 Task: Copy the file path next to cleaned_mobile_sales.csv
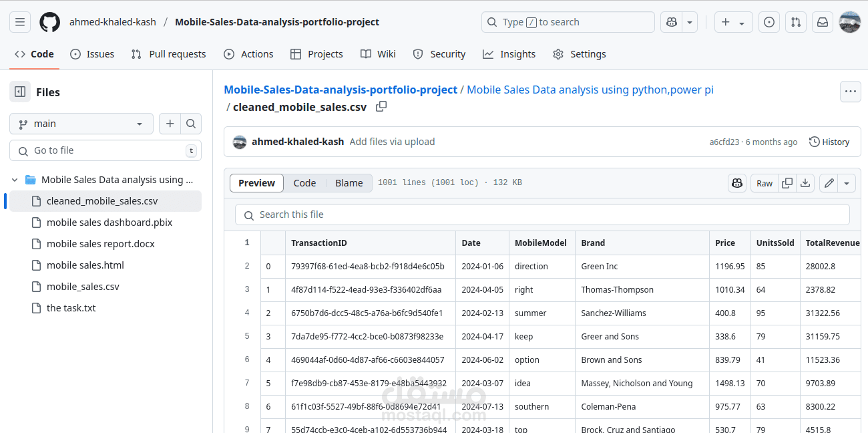click(381, 106)
